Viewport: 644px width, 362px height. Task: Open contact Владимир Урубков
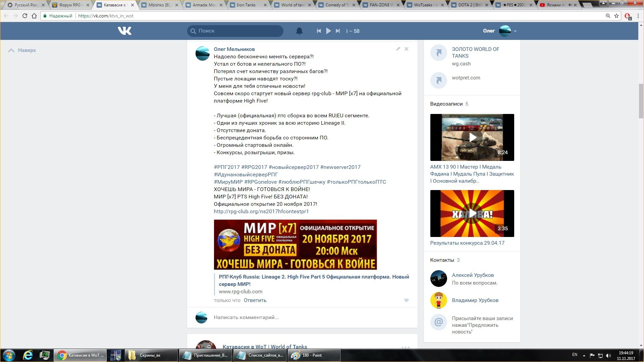(475, 300)
